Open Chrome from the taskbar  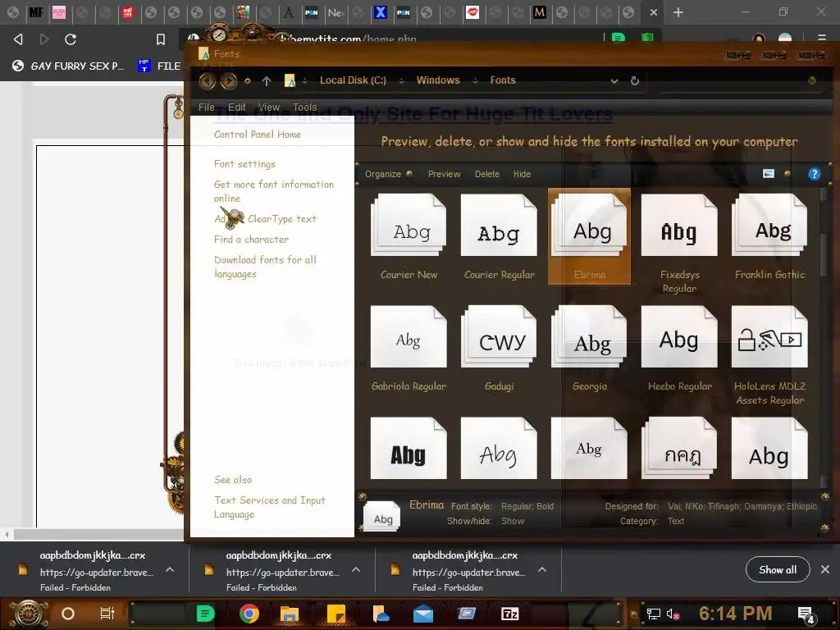click(x=249, y=614)
